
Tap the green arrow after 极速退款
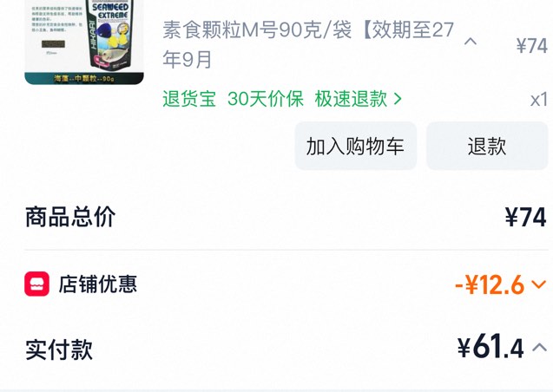pos(398,99)
